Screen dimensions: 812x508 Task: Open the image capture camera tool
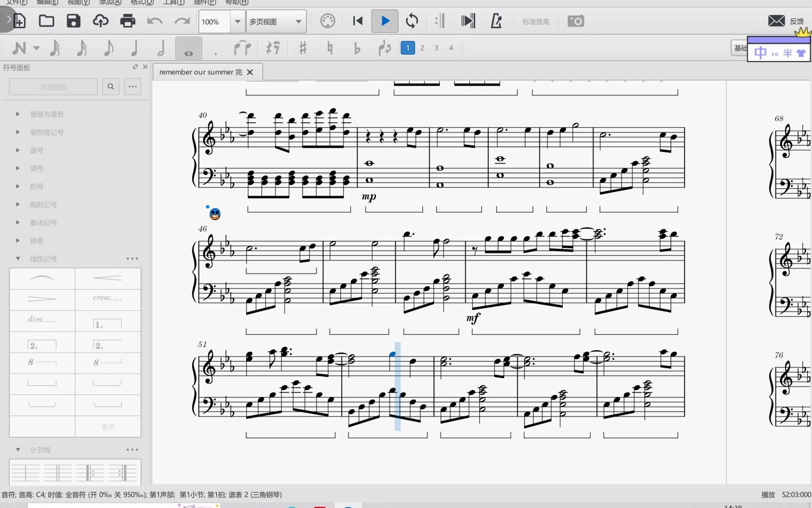(576, 21)
